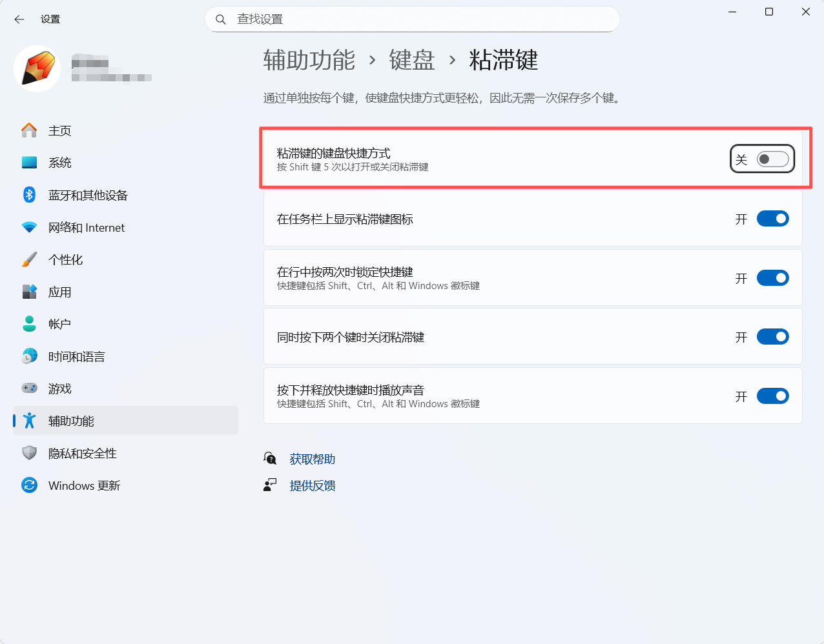Image resolution: width=824 pixels, height=644 pixels.
Task: Click the user profile avatar picture
Action: pos(37,68)
